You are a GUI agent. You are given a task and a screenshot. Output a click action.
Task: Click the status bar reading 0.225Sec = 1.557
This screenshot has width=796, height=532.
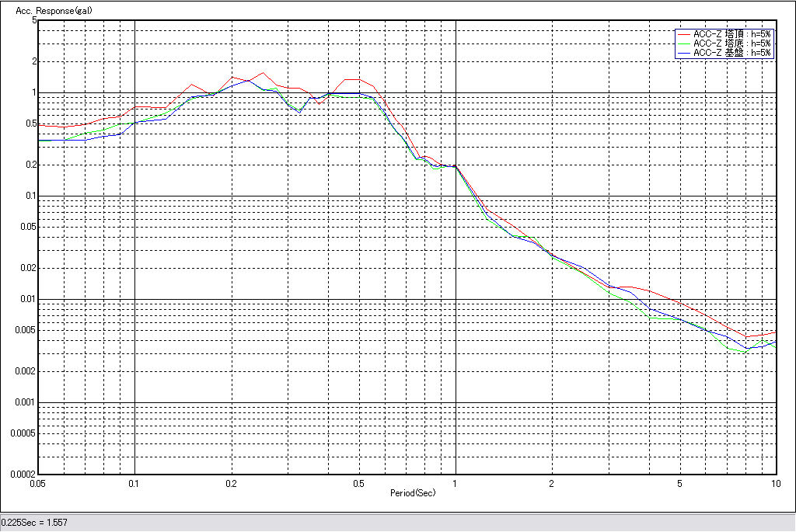34,523
